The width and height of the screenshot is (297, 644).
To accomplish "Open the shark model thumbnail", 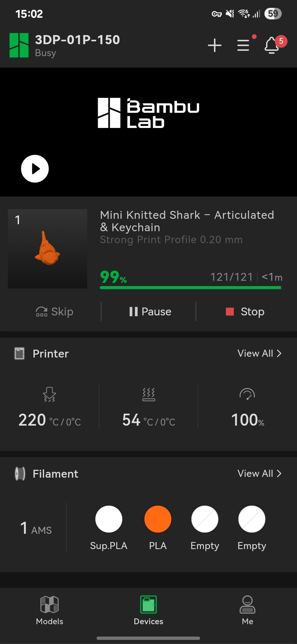I will pyautogui.click(x=47, y=249).
